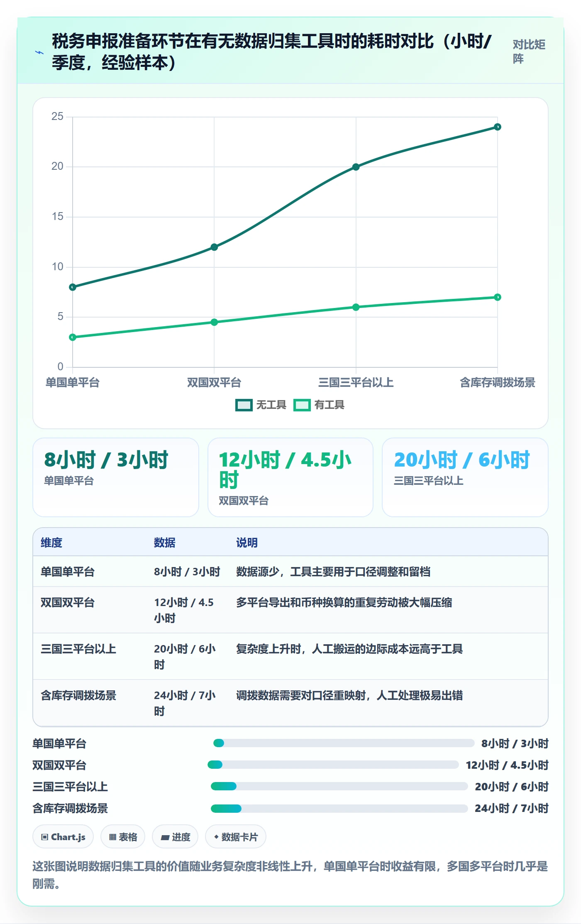The height and width of the screenshot is (924, 581).
Task: Click the 进度 tag chip
Action: (175, 837)
